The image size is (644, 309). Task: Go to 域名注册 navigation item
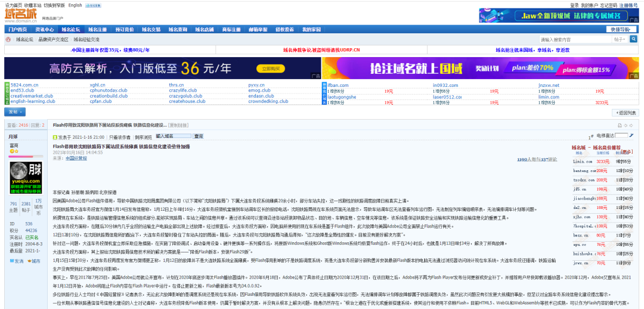coord(98,30)
